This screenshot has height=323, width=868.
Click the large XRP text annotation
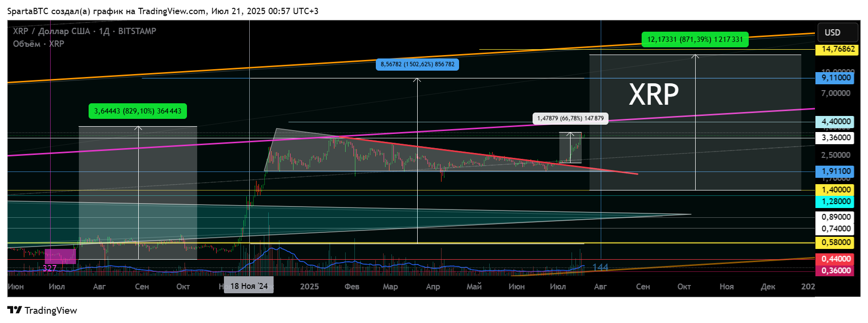point(654,95)
